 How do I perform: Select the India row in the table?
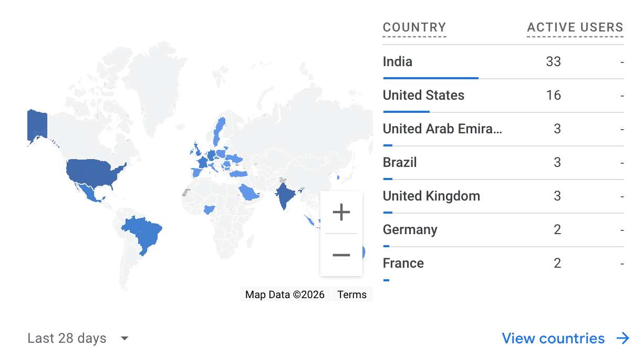pyautogui.click(x=398, y=61)
